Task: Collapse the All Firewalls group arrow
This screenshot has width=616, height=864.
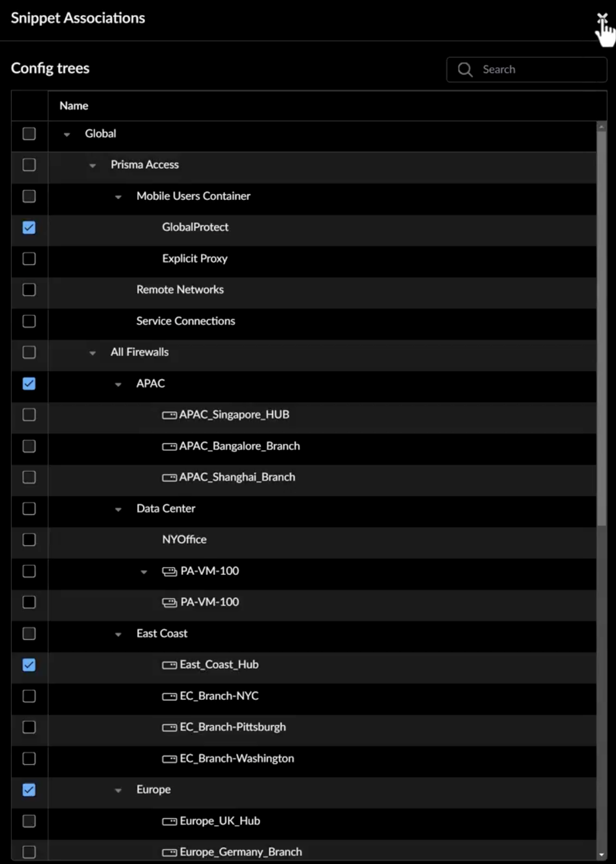Action: [93, 353]
